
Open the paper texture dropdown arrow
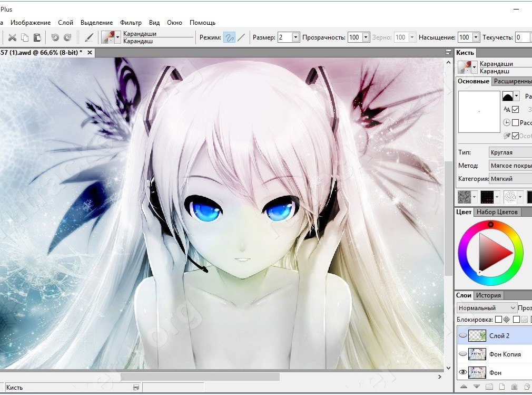pyautogui.click(x=474, y=197)
